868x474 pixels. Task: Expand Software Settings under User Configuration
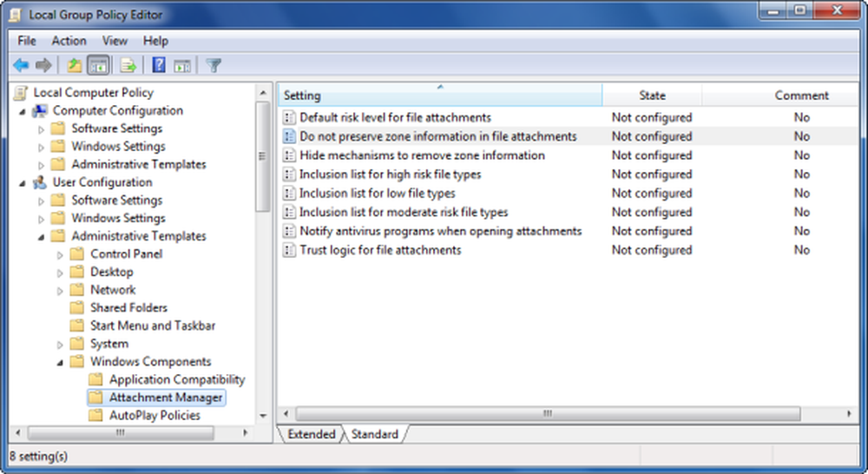coord(41,201)
